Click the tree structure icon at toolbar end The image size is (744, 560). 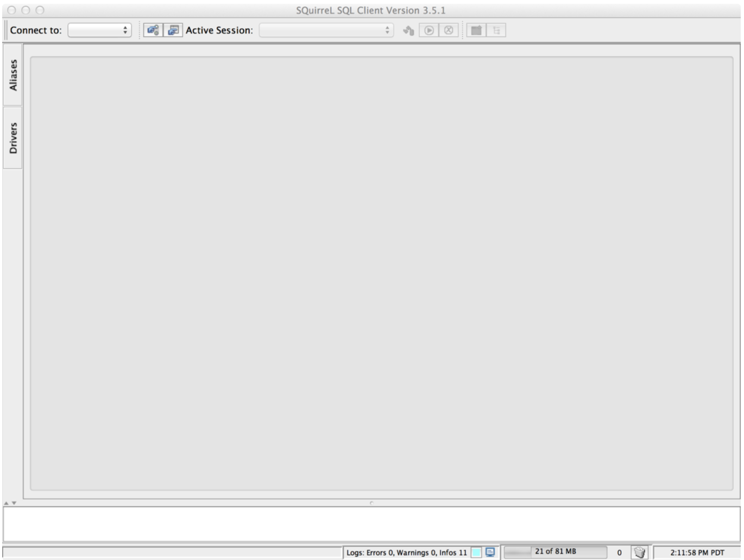(x=496, y=30)
